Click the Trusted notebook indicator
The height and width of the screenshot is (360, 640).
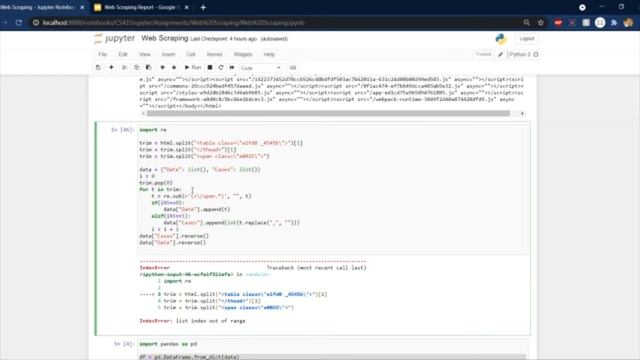(x=483, y=54)
